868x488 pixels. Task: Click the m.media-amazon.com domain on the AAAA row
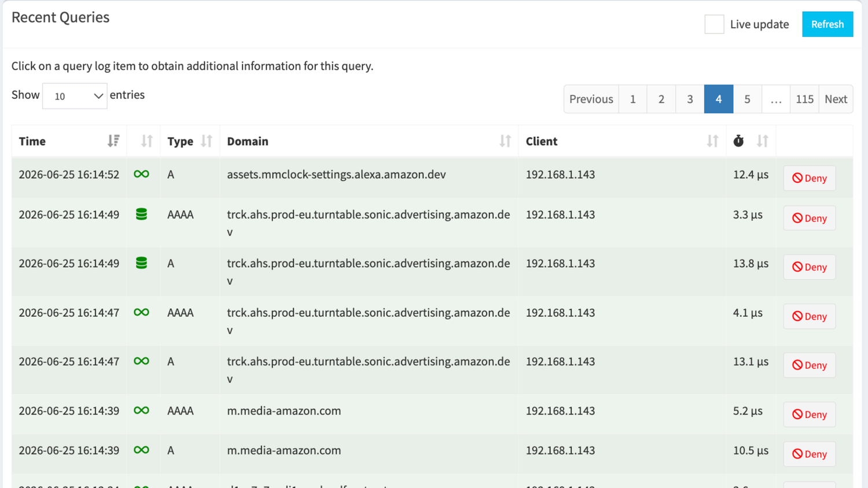284,411
